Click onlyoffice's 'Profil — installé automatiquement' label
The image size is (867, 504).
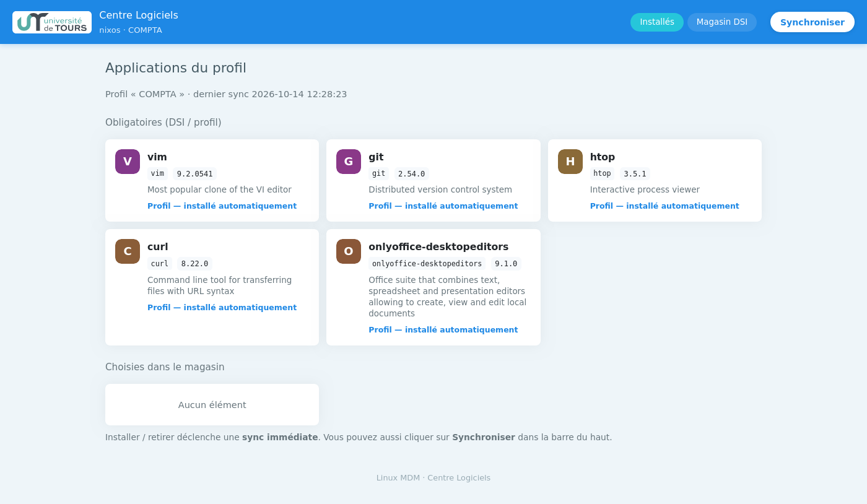[443, 330]
